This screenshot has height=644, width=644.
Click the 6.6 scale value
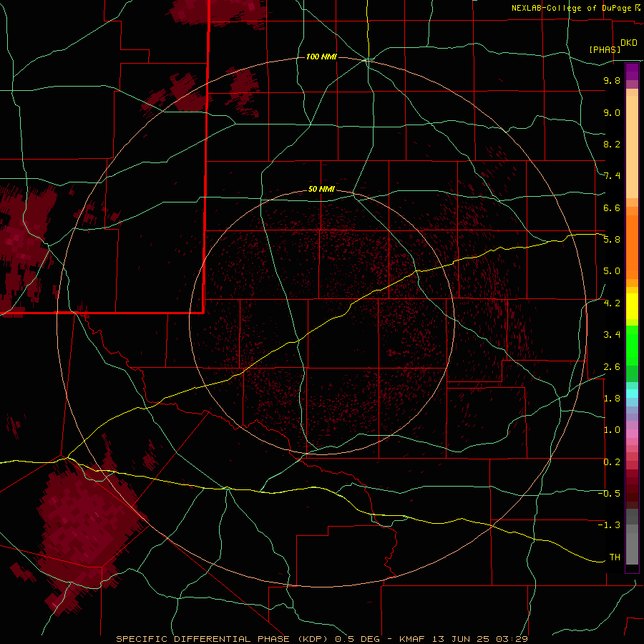pyautogui.click(x=612, y=208)
